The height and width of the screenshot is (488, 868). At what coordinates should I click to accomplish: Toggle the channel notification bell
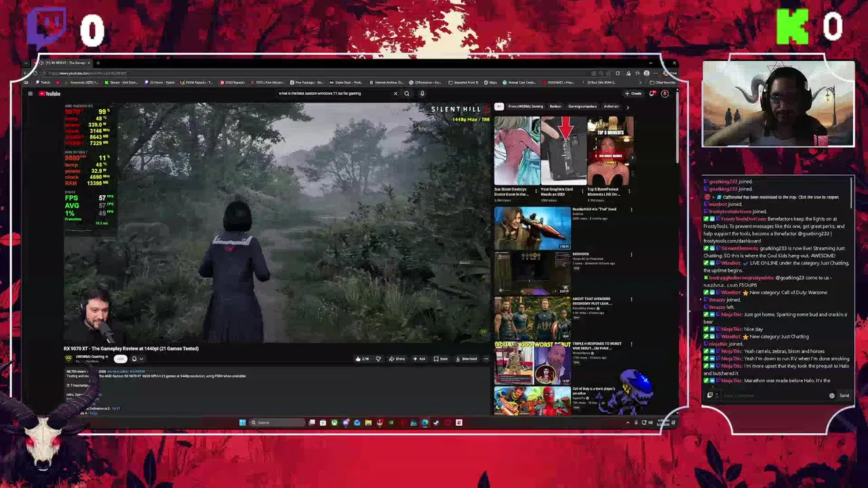coord(134,359)
